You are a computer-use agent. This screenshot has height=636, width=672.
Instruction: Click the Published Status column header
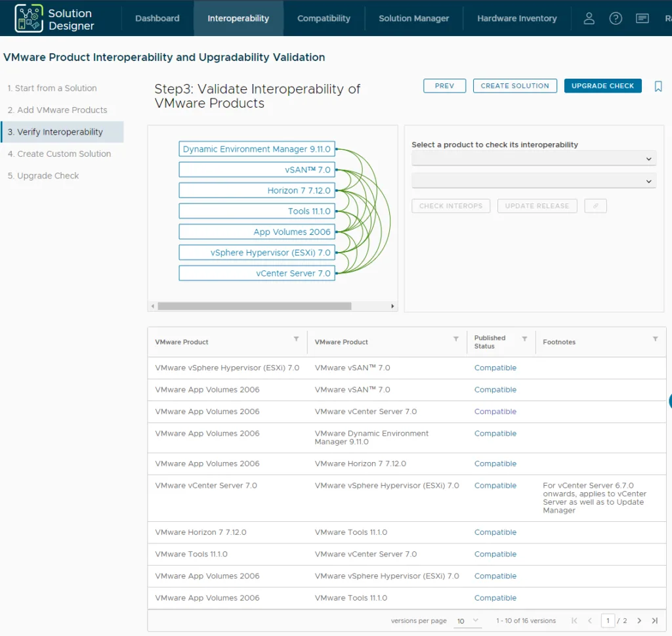point(490,342)
